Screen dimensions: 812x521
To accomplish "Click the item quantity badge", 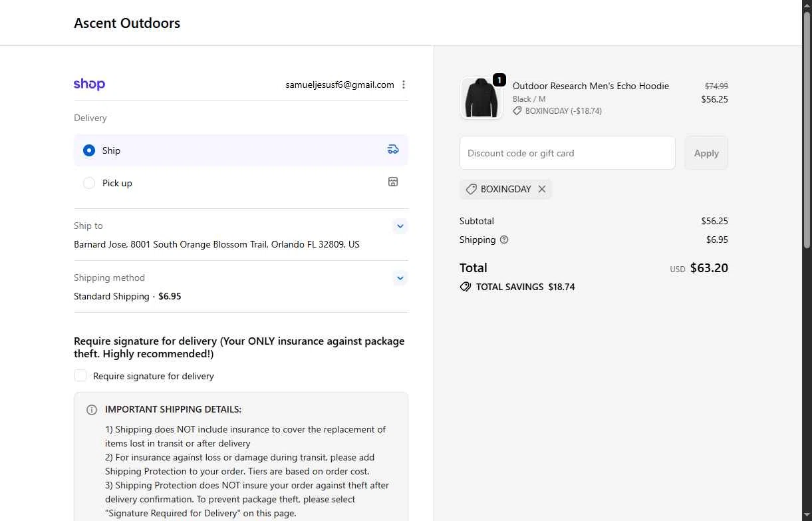I will (x=499, y=80).
